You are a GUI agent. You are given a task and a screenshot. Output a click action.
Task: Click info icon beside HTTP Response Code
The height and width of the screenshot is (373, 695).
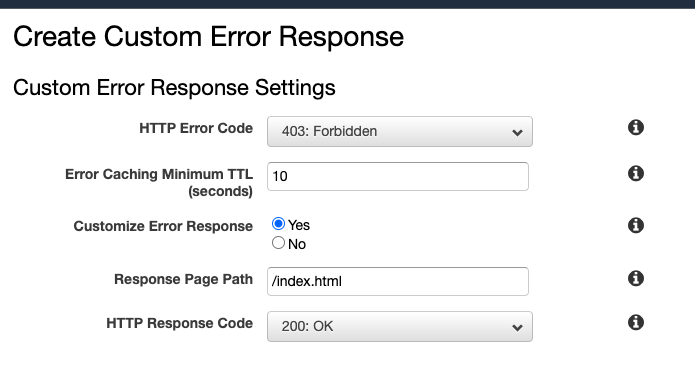pos(636,322)
